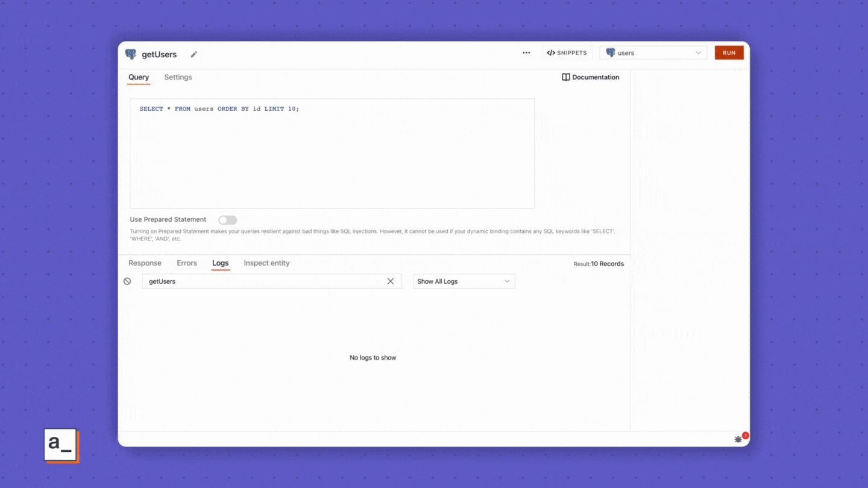Click the pencil icon to rename getUsers
The image size is (868, 488).
pos(194,54)
